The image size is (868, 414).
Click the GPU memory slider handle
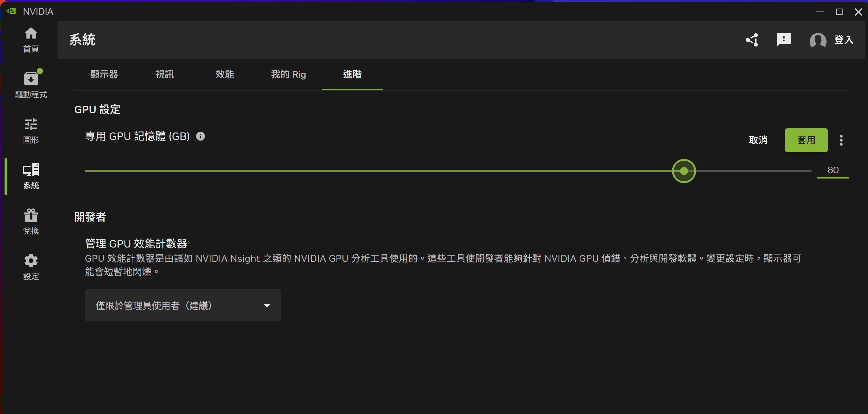tap(684, 171)
